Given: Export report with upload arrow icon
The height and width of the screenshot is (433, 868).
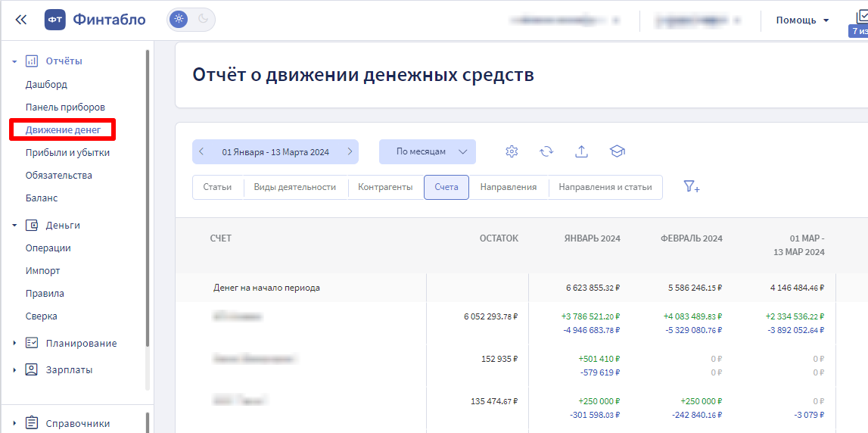Looking at the screenshot, I should [x=581, y=151].
